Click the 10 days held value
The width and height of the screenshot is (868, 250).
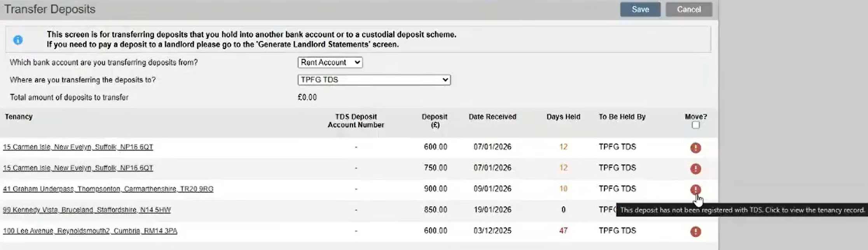pos(563,189)
